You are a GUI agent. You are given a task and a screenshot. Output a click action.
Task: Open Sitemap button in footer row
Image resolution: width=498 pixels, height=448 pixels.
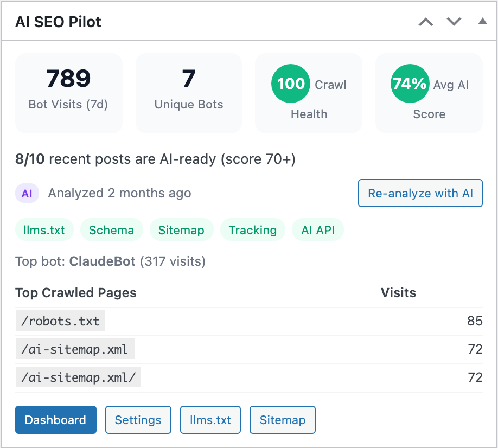coord(282,420)
